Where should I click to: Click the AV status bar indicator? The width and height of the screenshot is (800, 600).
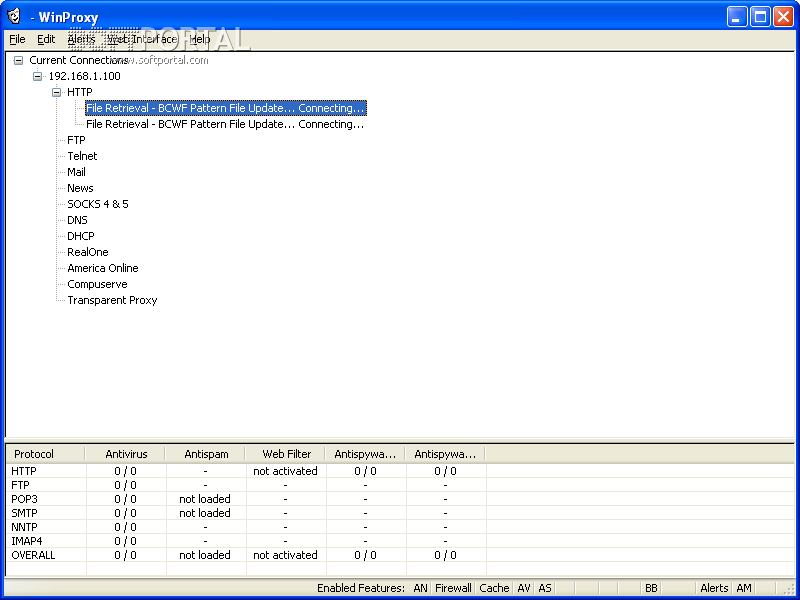(x=524, y=588)
